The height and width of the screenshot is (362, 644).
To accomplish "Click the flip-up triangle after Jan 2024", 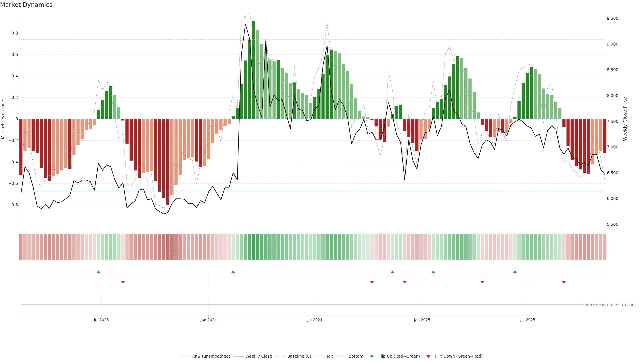I will coord(233,272).
